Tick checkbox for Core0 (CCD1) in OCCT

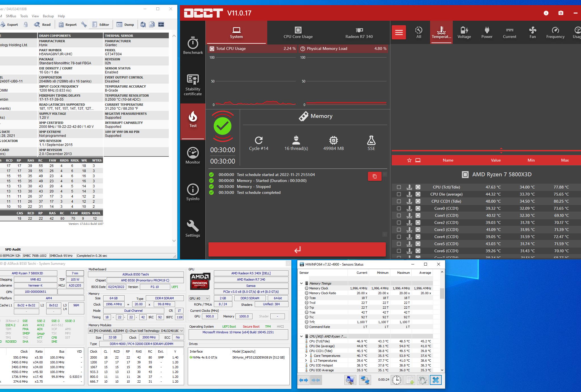coord(399,208)
